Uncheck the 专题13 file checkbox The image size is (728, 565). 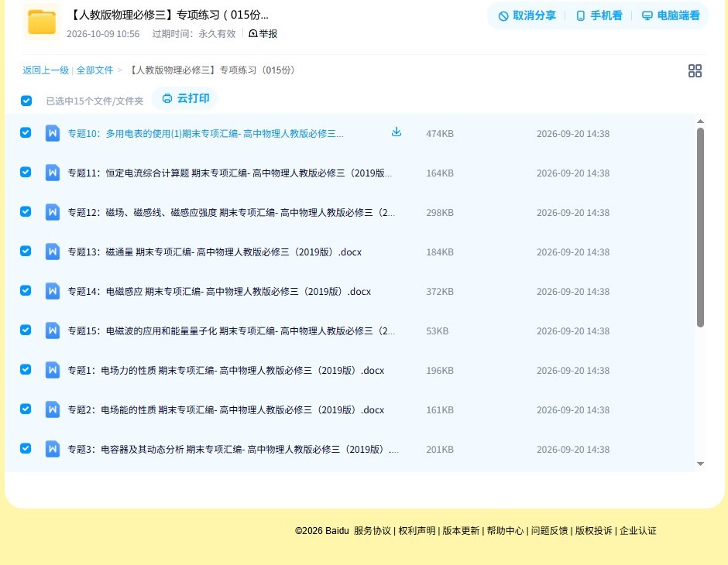point(26,251)
